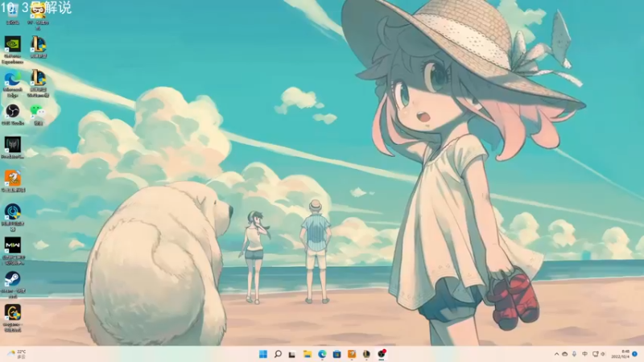644x362 pixels.
Task: Click the microphone icon in system tray
Action: (574, 354)
